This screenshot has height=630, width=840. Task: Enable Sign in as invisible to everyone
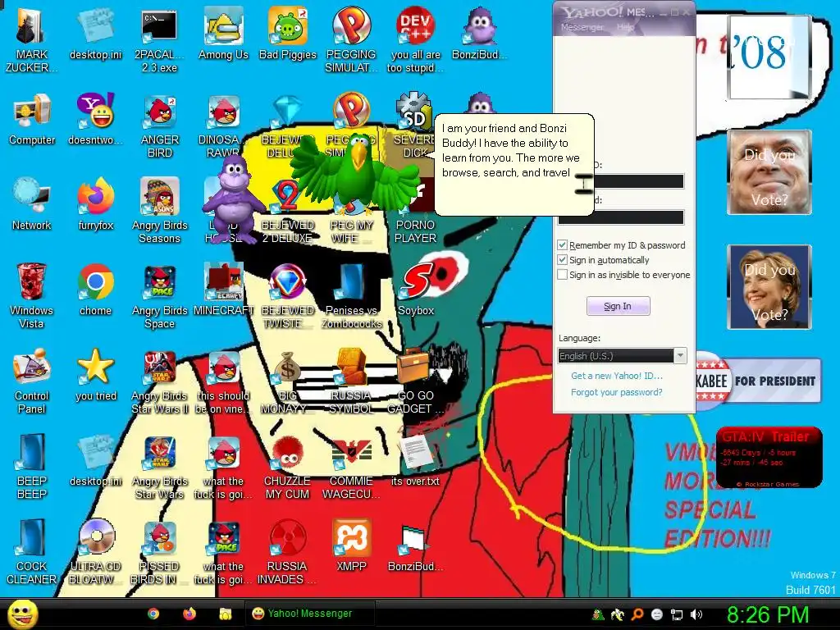pos(562,275)
